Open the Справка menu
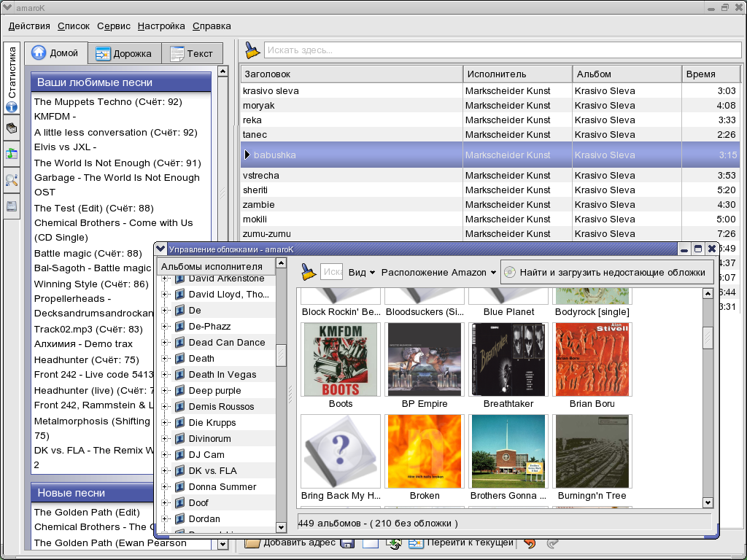The image size is (747, 560). [x=212, y=26]
